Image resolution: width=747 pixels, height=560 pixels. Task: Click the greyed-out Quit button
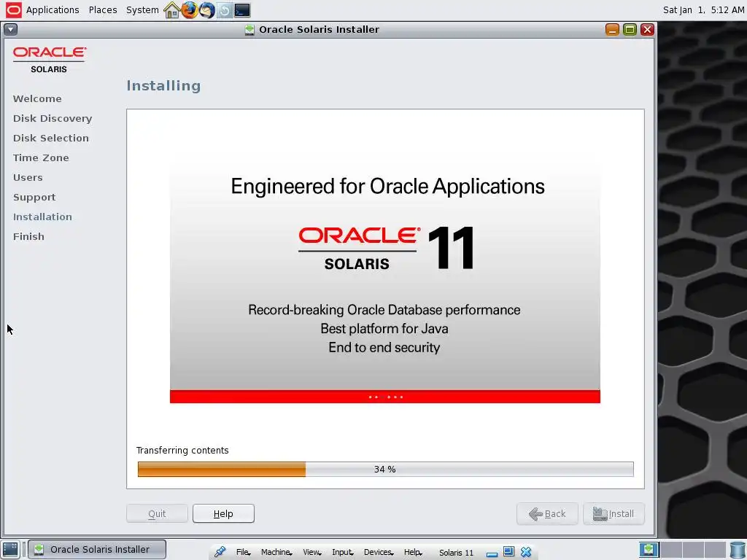(x=157, y=513)
